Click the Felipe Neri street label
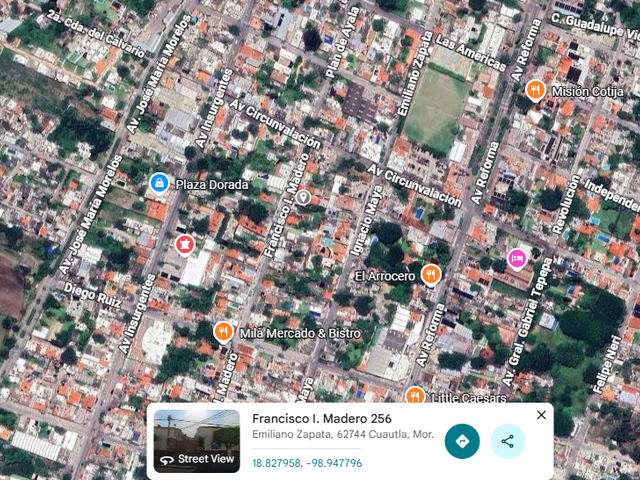 [x=607, y=364]
